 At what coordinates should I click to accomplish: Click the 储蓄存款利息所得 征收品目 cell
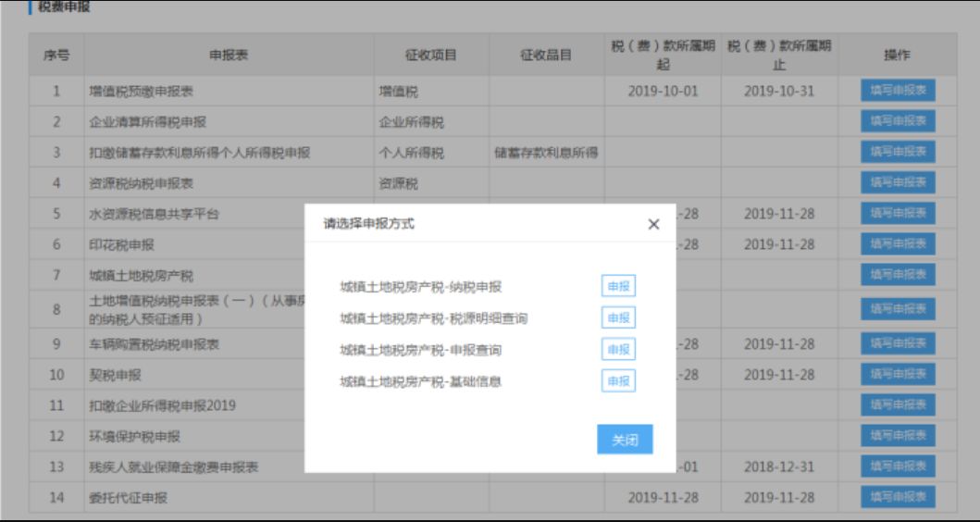[x=547, y=153]
